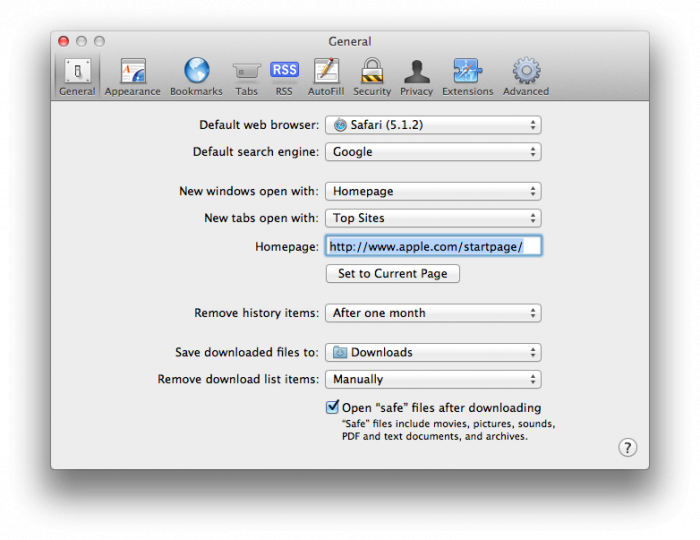Open the New tabs open with dropdown
The height and width of the screenshot is (540, 700).
pos(433,218)
